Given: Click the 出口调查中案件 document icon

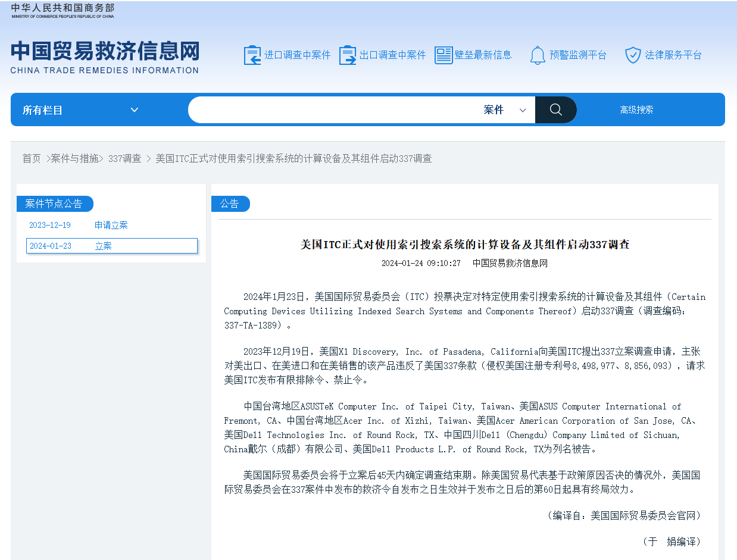Looking at the screenshot, I should 348,55.
